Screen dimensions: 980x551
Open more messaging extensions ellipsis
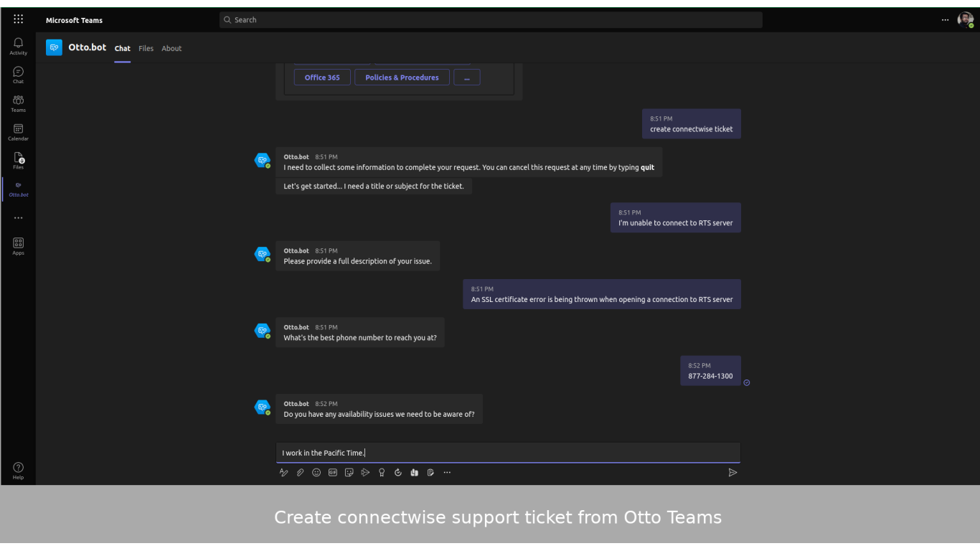click(447, 472)
